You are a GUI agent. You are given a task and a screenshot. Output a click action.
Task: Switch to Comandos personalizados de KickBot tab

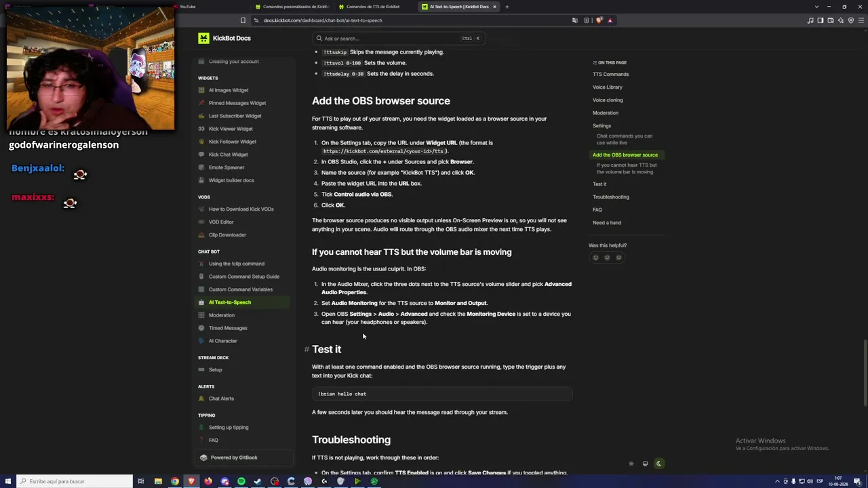tap(292, 7)
